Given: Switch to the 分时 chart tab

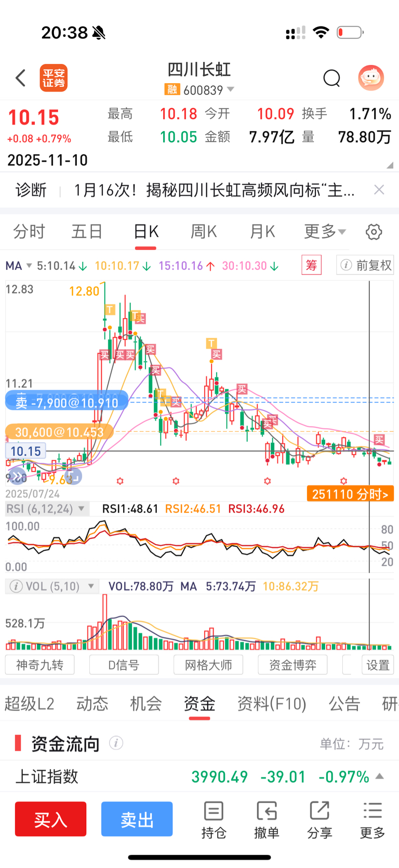Looking at the screenshot, I should 29,231.
